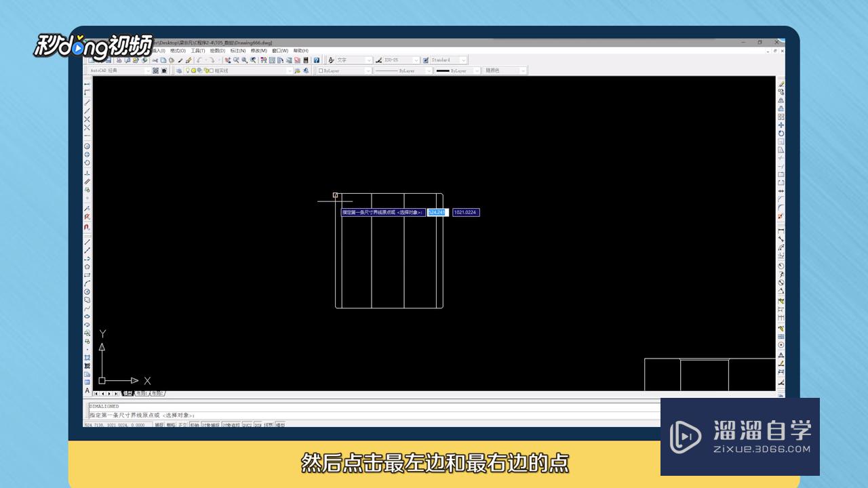This screenshot has width=868, height=488.
Task: Toggle 极轴 polar tracking in status bar
Action: (x=195, y=424)
